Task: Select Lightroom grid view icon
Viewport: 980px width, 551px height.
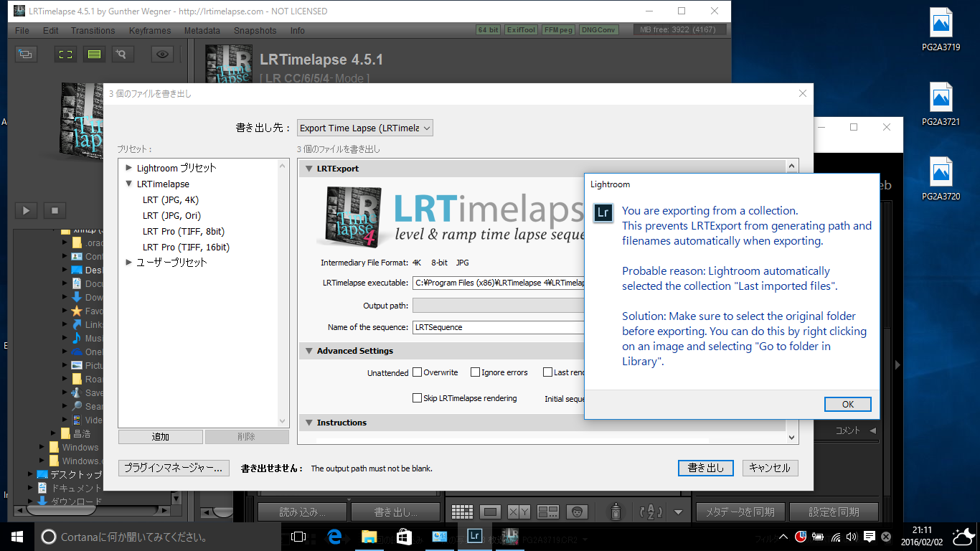Action: 462,512
